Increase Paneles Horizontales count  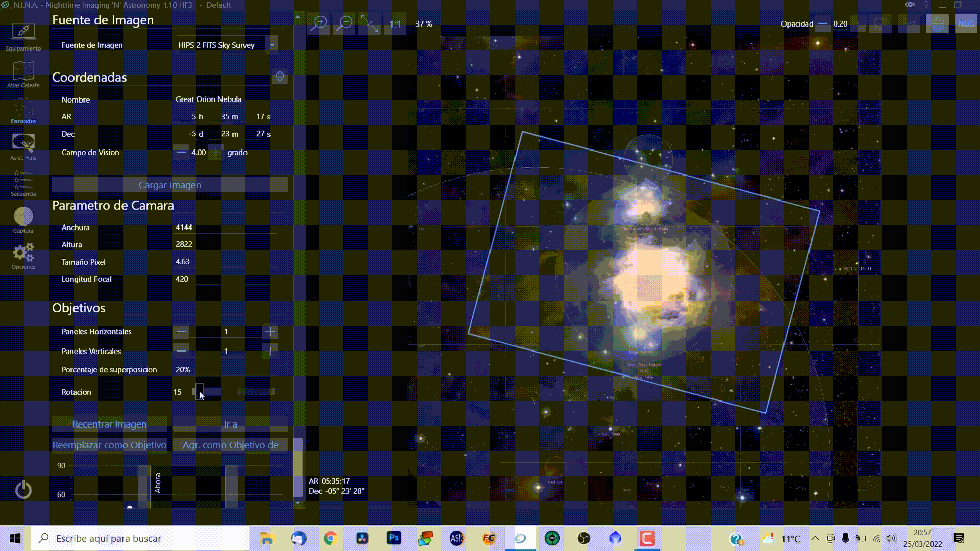click(270, 332)
